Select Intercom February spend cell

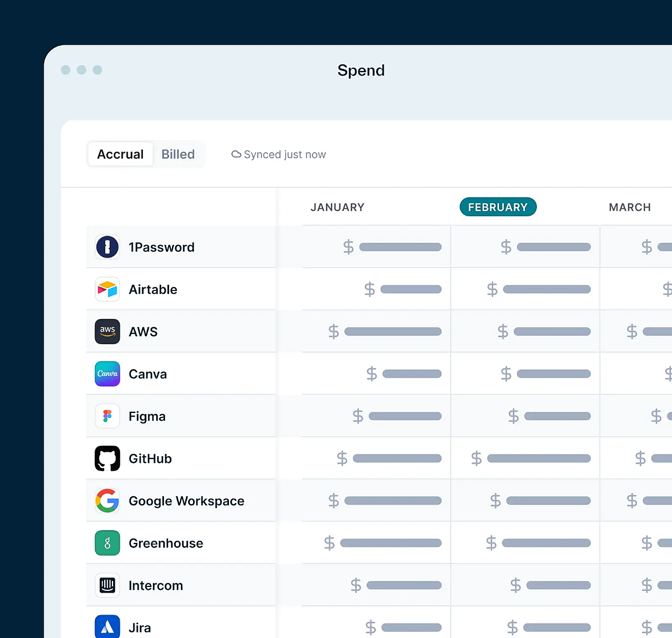(525, 585)
